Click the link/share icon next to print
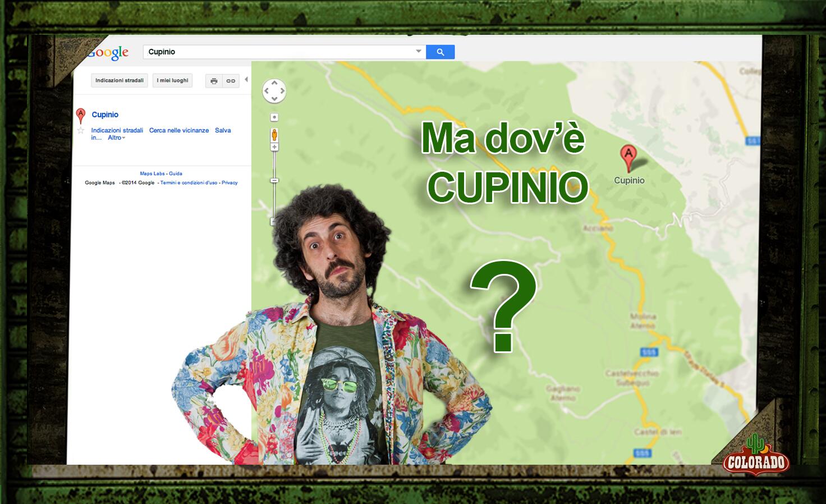 pos(230,80)
